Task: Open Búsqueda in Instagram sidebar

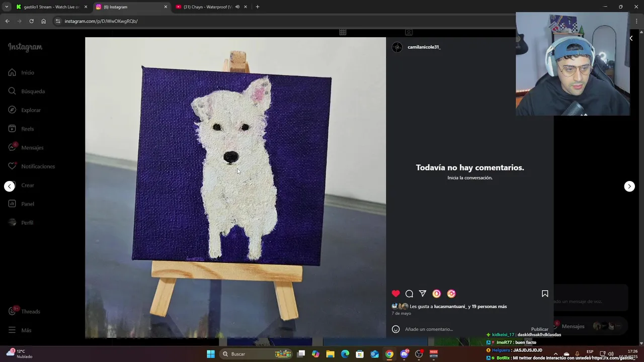Action: click(27, 91)
